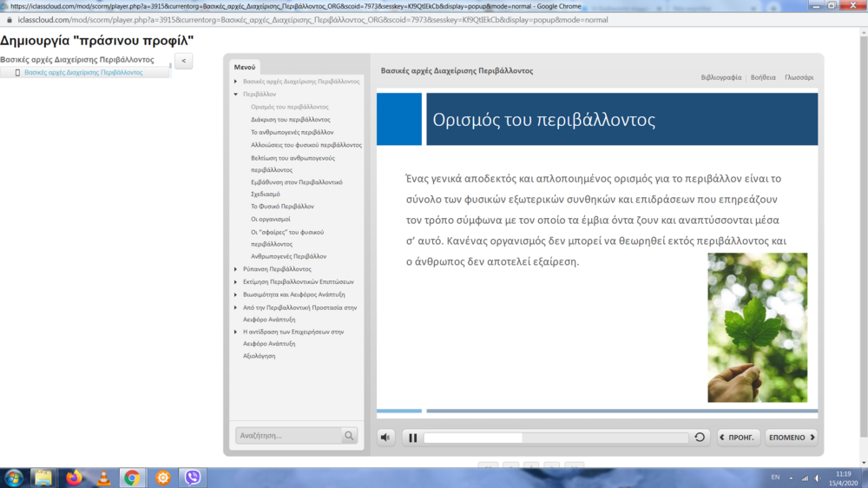Pause the lesson playback
This screenshot has height=488, width=868.
[x=413, y=438]
